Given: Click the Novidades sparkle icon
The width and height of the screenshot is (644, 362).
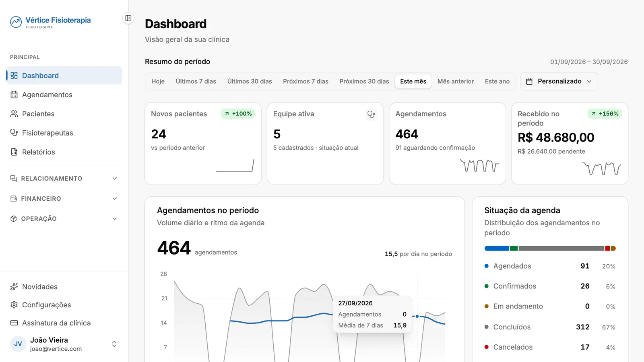Looking at the screenshot, I should click(14, 287).
